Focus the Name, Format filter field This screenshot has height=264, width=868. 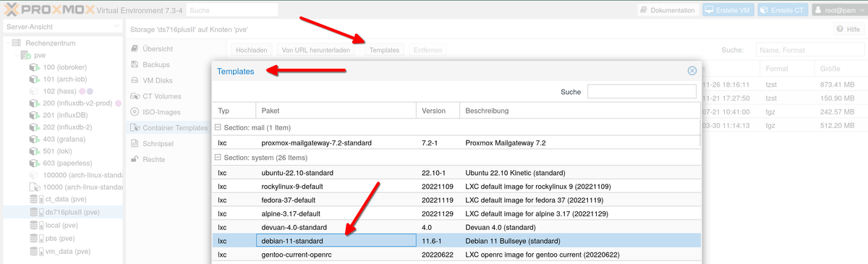(x=809, y=50)
